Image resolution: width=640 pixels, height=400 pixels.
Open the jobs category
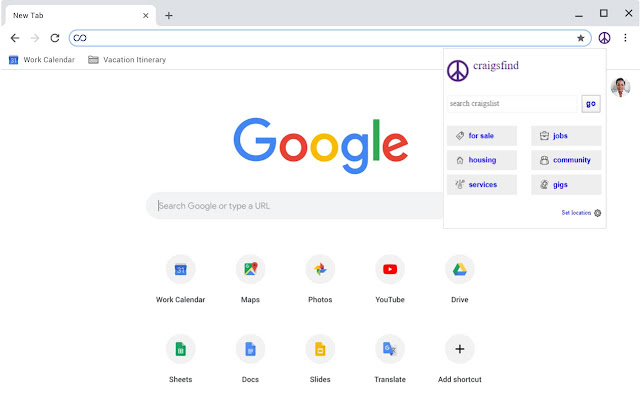point(566,136)
